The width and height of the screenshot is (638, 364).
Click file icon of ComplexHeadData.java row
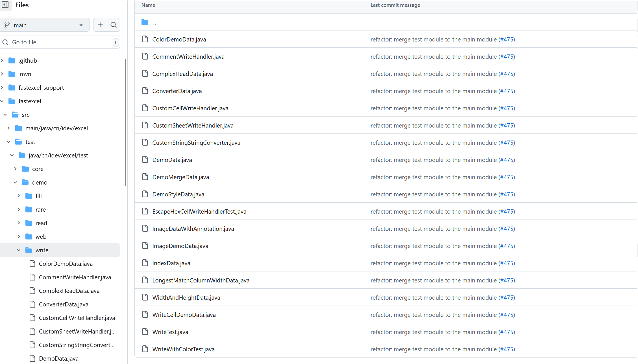(x=145, y=73)
